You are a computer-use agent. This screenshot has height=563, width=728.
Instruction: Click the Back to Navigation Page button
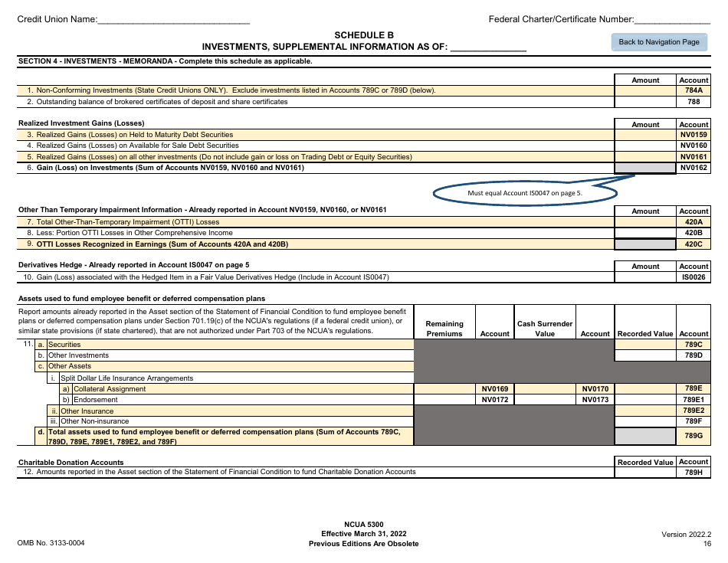click(657, 42)
